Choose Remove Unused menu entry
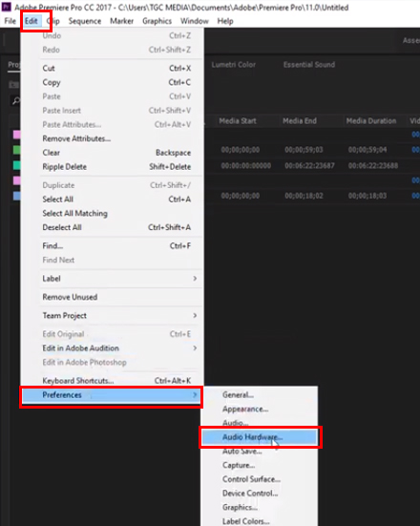 [113, 297]
